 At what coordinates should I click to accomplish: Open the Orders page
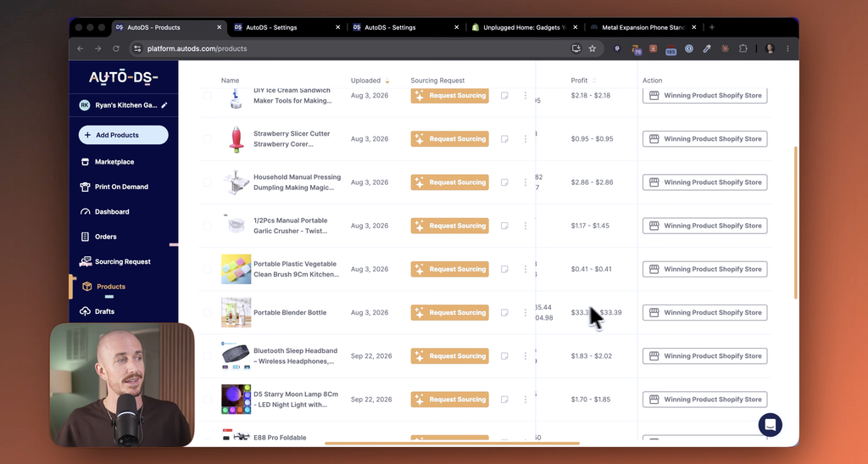105,237
